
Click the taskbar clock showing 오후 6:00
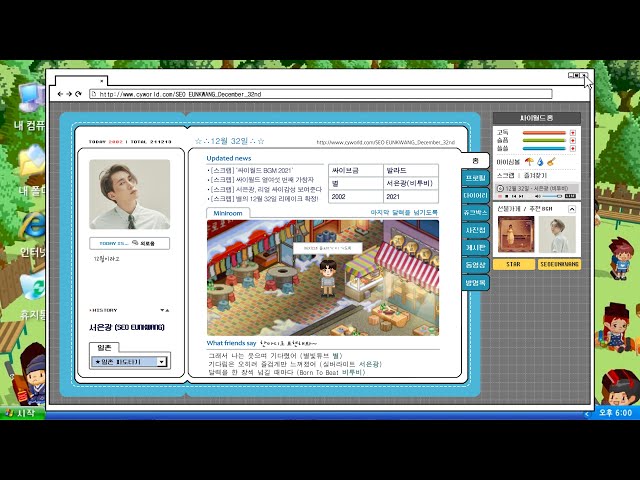tap(616, 413)
